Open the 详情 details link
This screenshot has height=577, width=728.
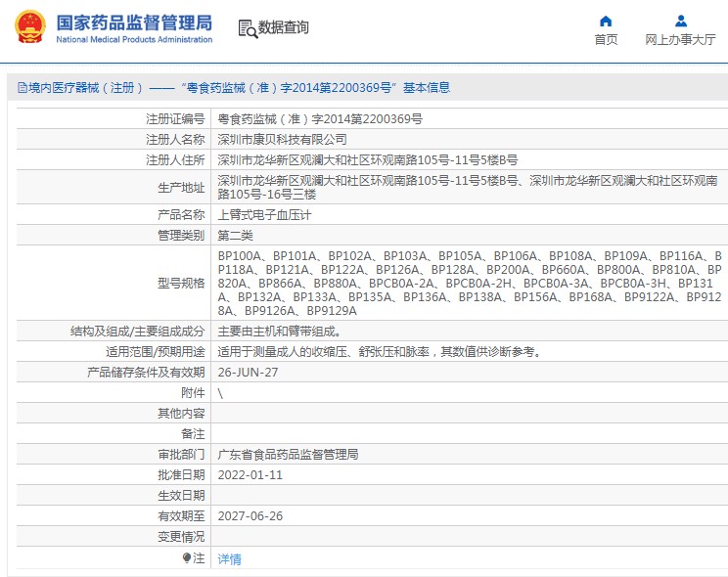[x=229, y=558]
